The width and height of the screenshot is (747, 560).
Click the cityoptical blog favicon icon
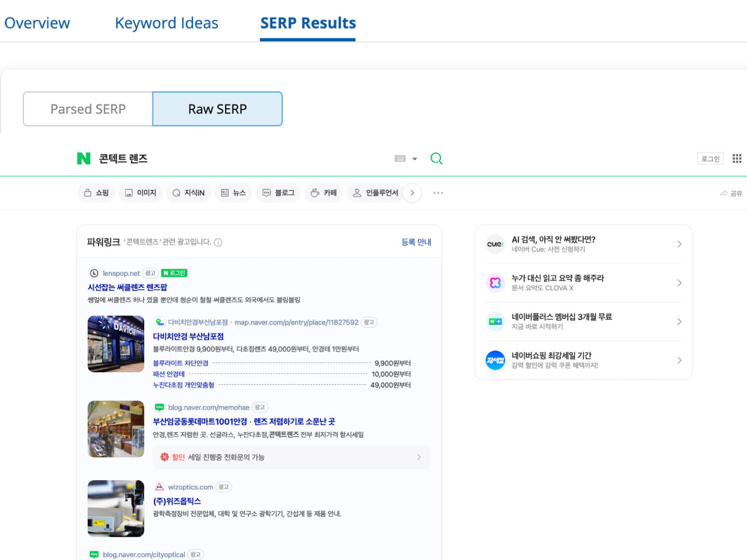pos(94,555)
